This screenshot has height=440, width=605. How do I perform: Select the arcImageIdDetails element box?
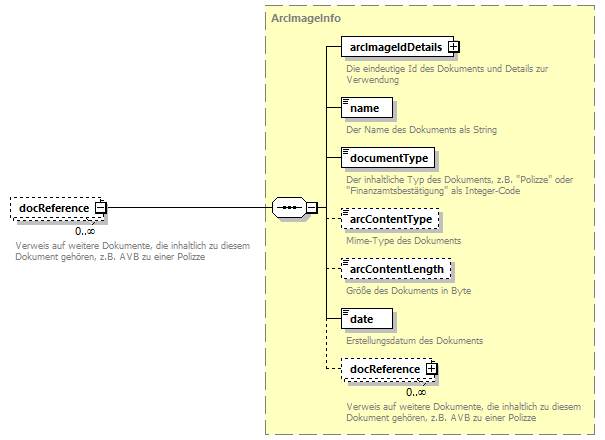(393, 46)
